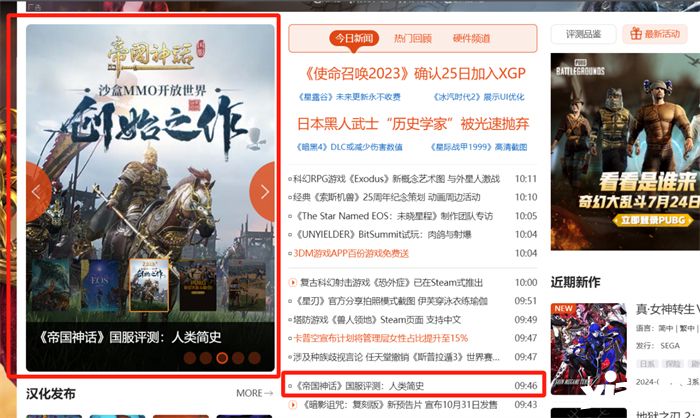Select the highlighted third carousel dot
The width and height of the screenshot is (700, 418).
[222, 358]
